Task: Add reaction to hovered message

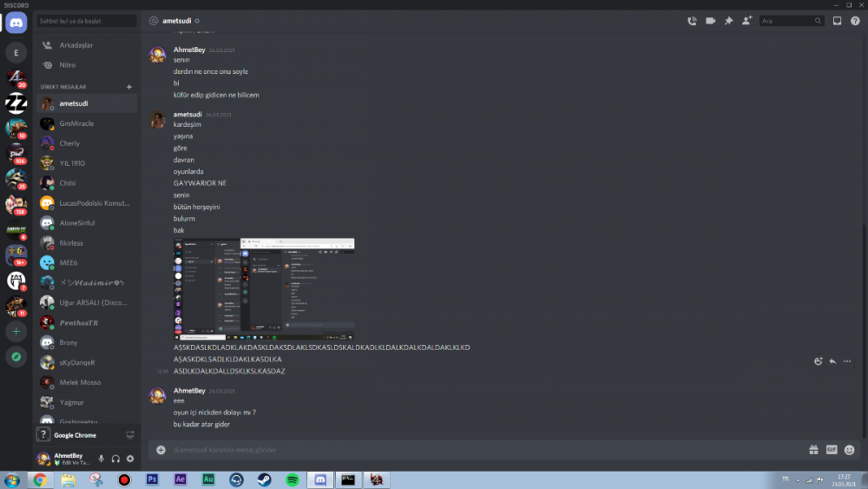Action: (818, 361)
